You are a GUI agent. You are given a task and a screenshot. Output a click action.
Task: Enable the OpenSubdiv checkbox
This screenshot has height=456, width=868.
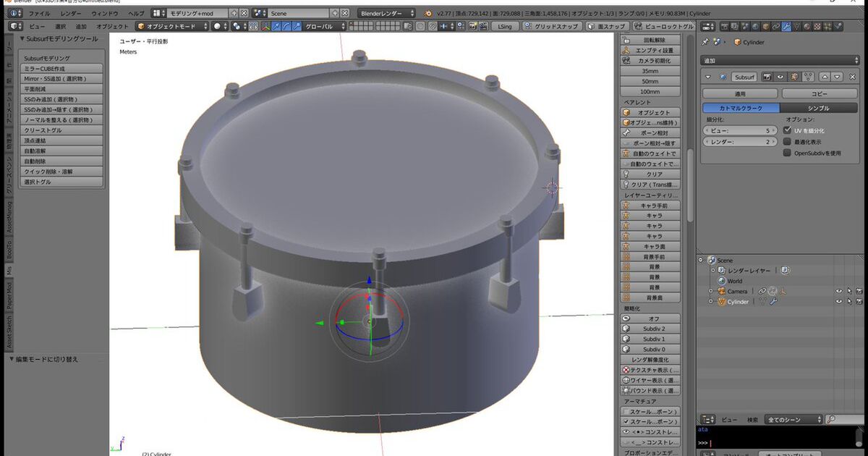(x=787, y=153)
